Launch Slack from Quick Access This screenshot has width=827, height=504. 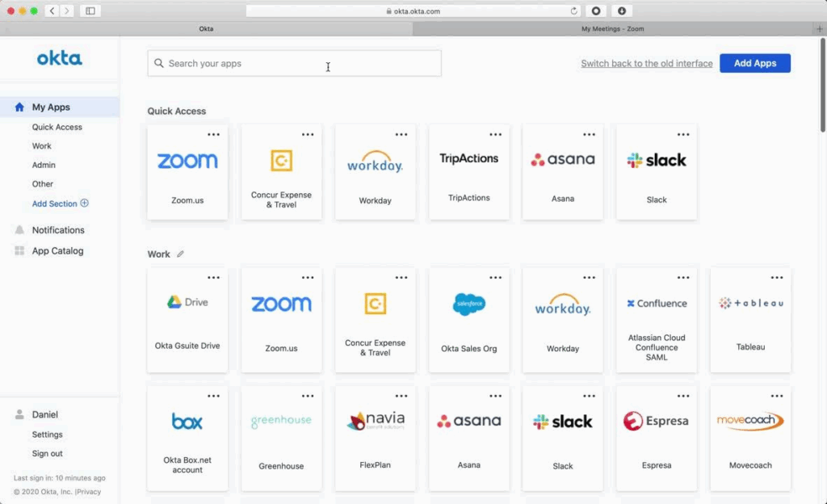point(657,171)
